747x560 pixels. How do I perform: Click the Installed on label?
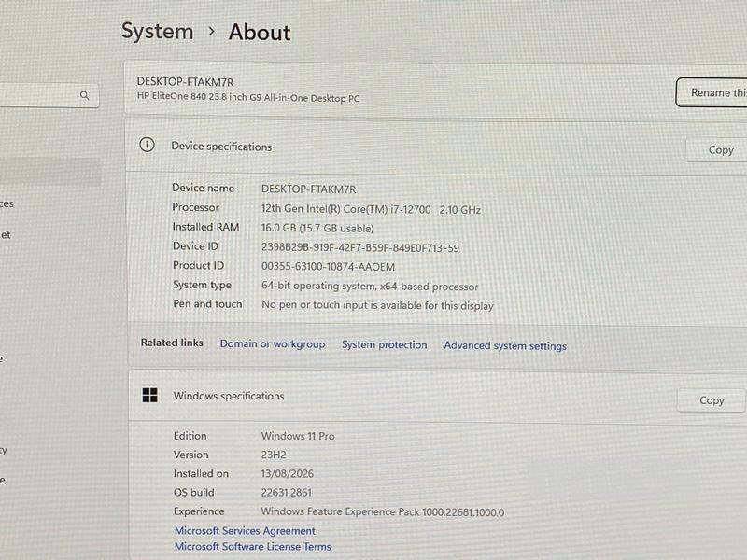coord(201,473)
